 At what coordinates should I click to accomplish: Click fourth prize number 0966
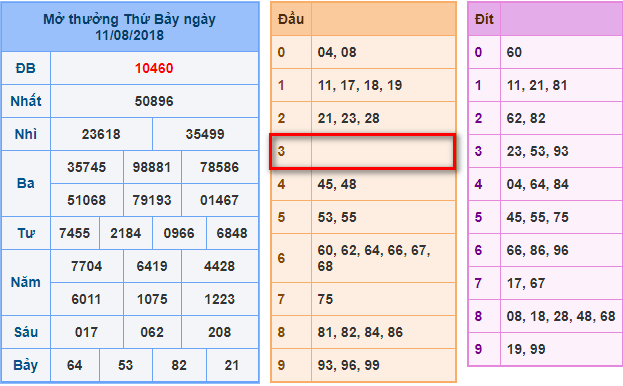click(179, 233)
